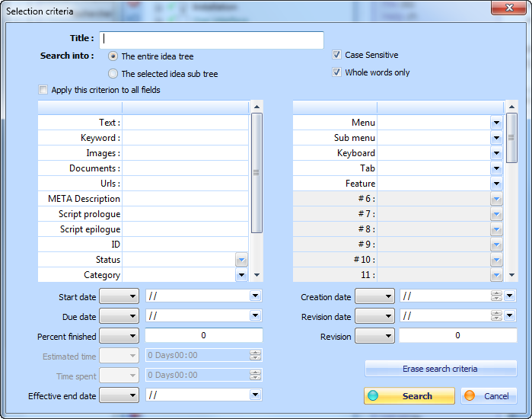Click scroll-up arrow of right field list
Viewport: 532px width, 419px height.
pos(512,107)
